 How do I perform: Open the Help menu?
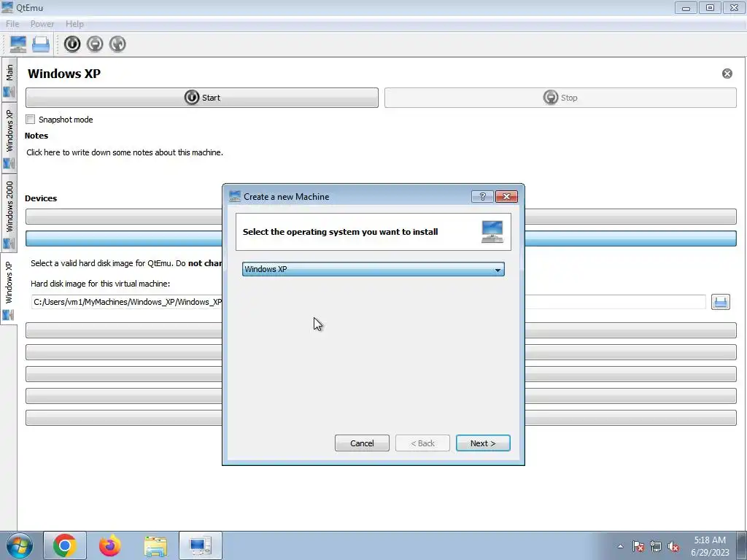[74, 24]
